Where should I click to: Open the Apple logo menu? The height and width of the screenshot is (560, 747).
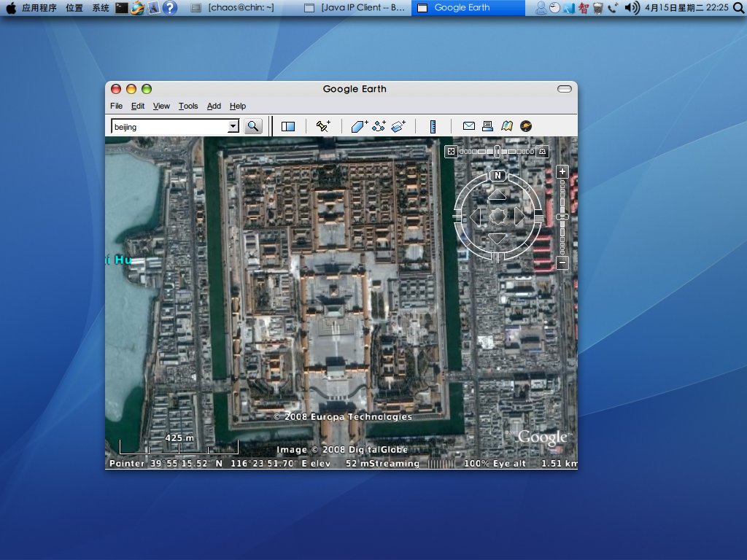(10, 7)
